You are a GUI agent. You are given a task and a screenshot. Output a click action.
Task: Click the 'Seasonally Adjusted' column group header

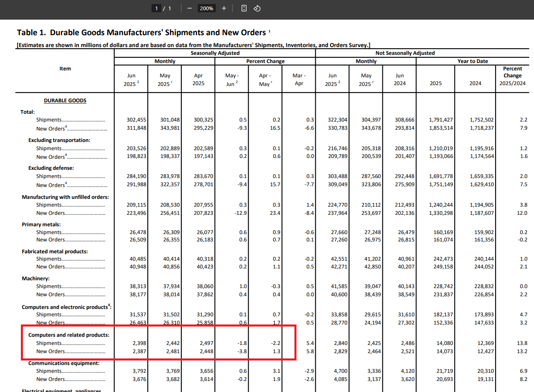215,53
